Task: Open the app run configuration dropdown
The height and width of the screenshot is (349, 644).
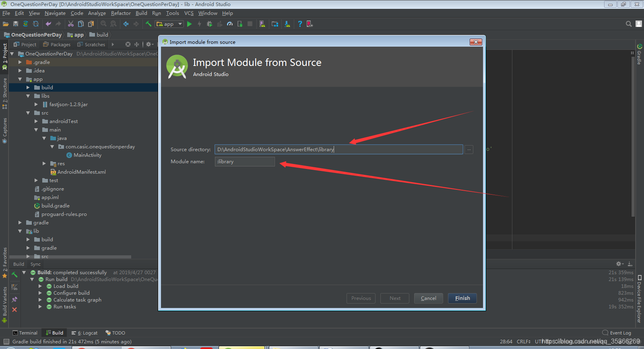Action: pos(169,24)
